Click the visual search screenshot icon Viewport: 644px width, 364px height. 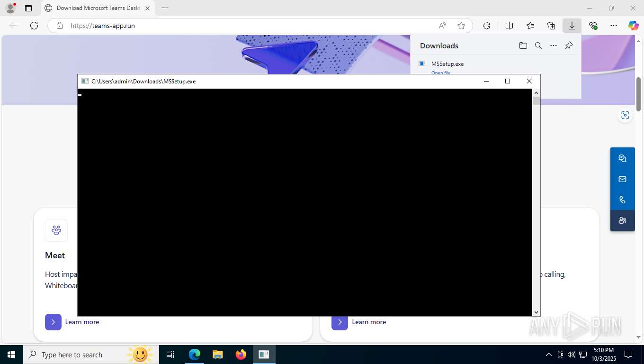[x=626, y=115]
